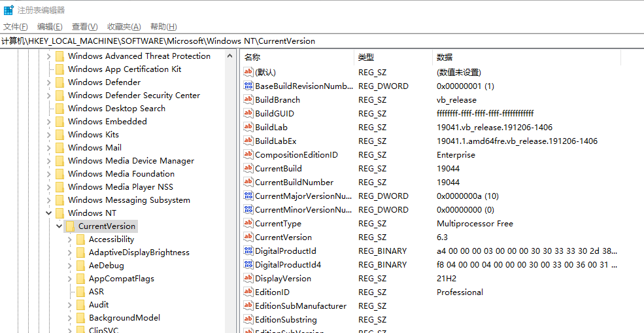Image resolution: width=644 pixels, height=333 pixels.
Task: Select Windows Media Player NSS folder icon
Action: [60, 187]
